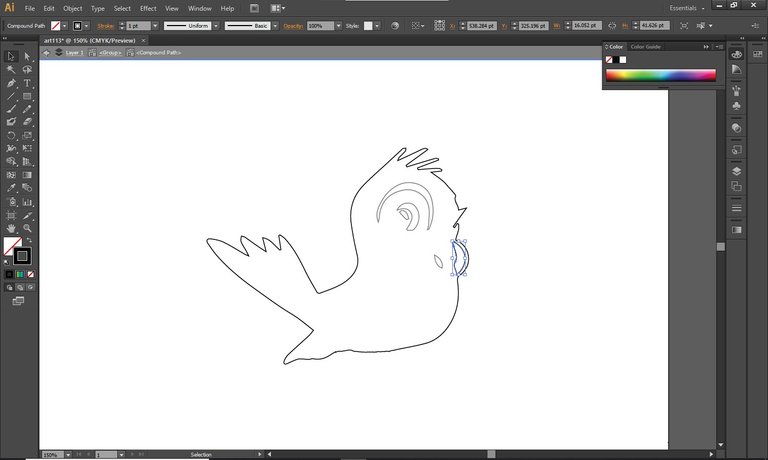Select the Line Segment tool
This screenshot has width=768, height=460.
point(11,96)
